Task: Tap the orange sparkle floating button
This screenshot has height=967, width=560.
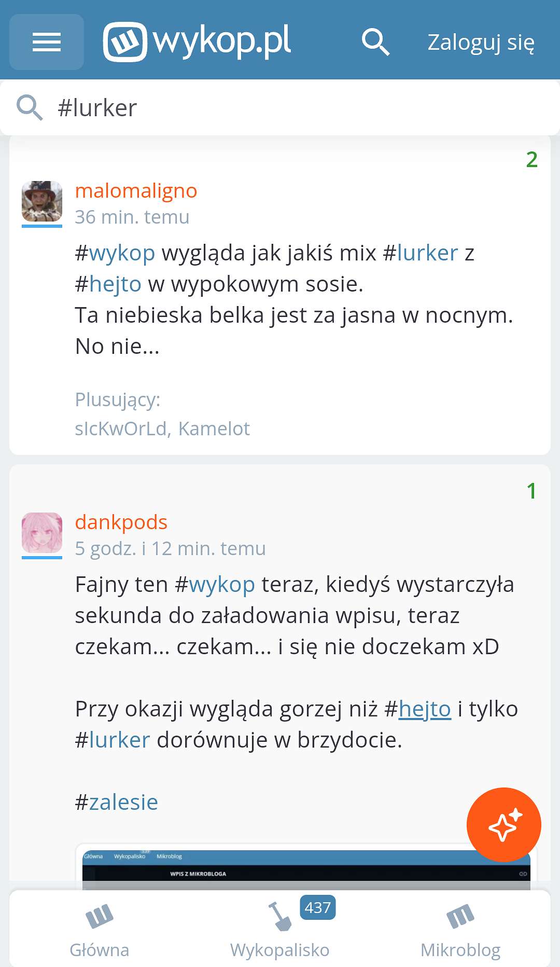Action: (504, 825)
